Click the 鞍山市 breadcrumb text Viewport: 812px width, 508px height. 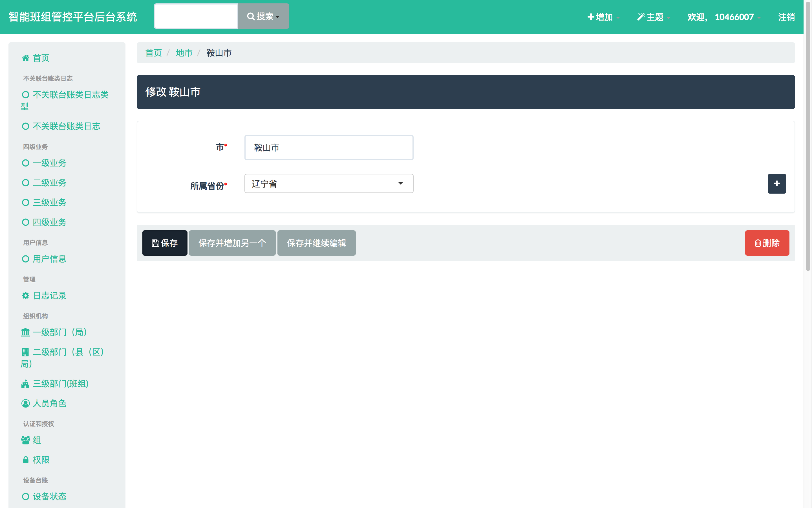click(x=219, y=53)
